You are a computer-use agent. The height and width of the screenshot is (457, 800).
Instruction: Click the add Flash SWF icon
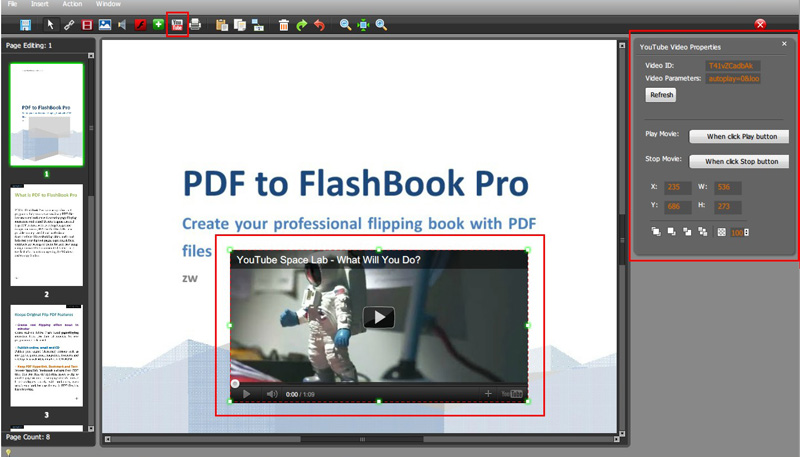(140, 24)
